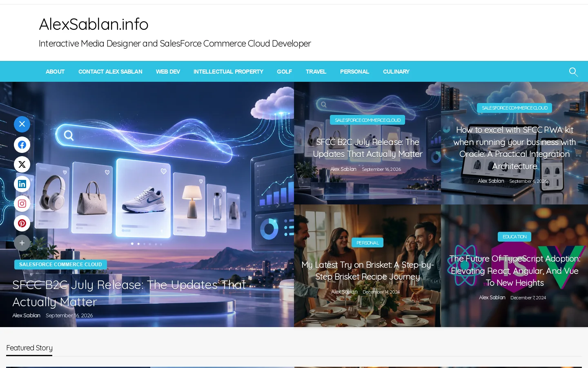The width and height of the screenshot is (588, 368).
Task: Select the Featured Story heading
Action: (x=29, y=348)
